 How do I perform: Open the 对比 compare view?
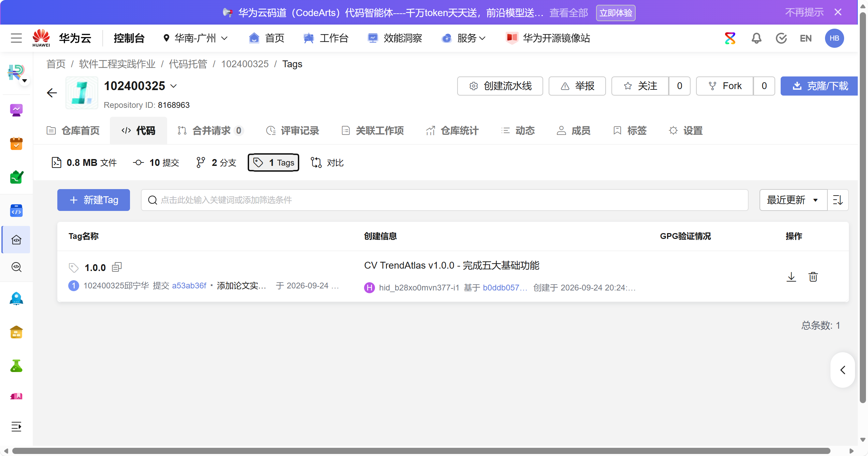[x=327, y=163]
